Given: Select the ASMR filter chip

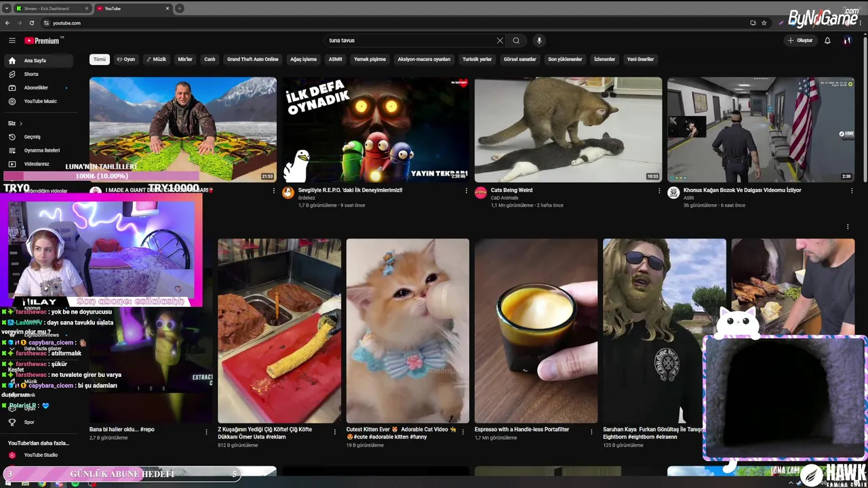Looking at the screenshot, I should 336,59.
